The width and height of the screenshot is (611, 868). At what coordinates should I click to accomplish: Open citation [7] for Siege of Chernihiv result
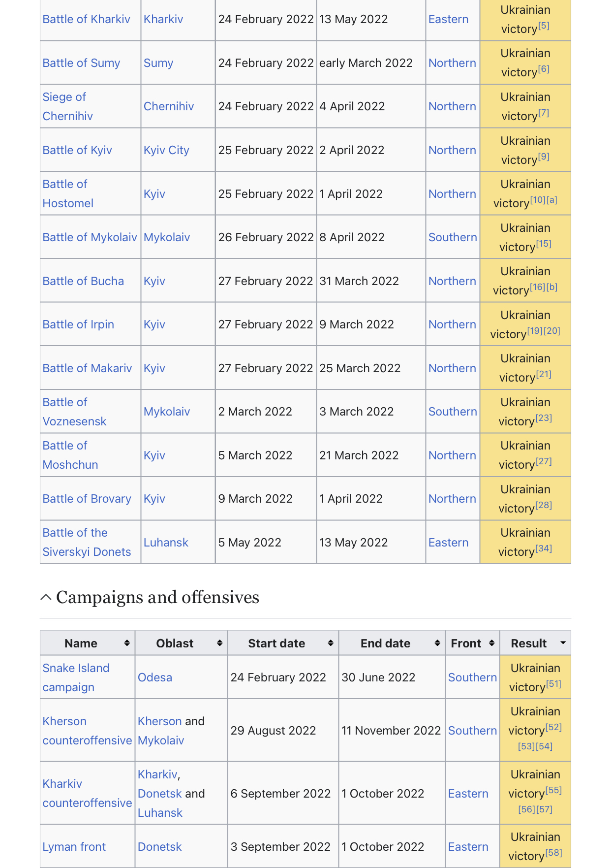pos(543,113)
